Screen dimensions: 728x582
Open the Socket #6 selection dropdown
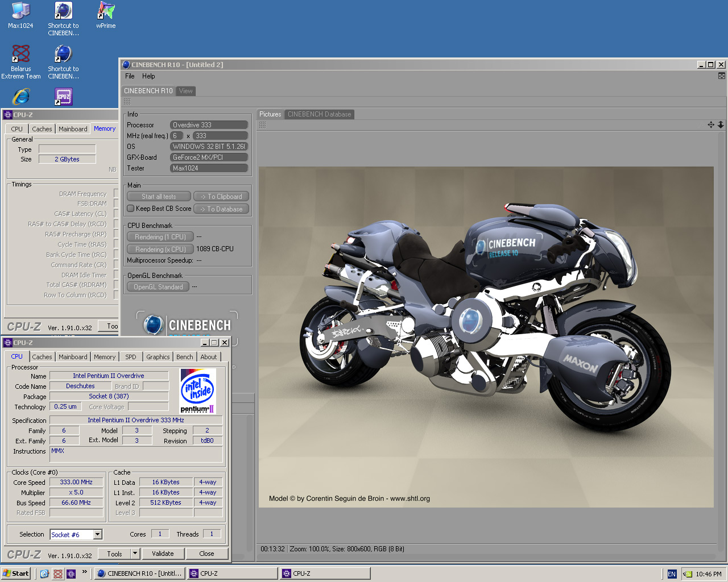click(x=98, y=534)
